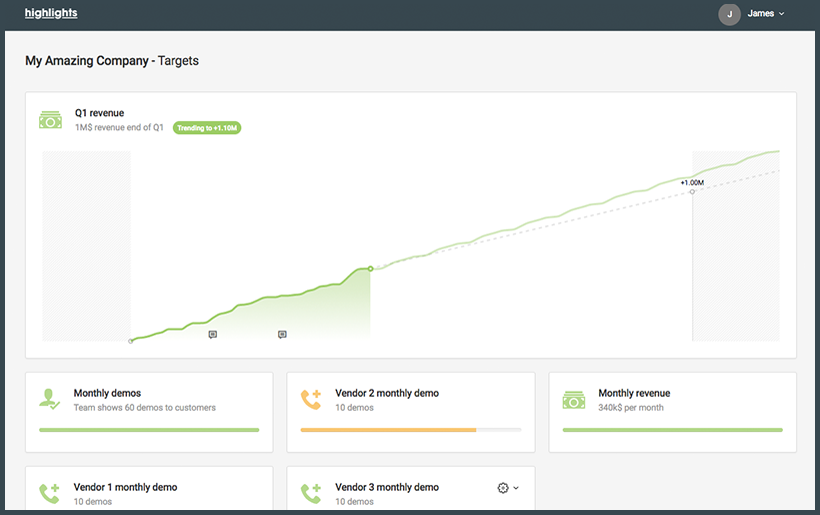Click the Q1 revenue money icon
Screen dimensions: 820x515
[50, 120]
